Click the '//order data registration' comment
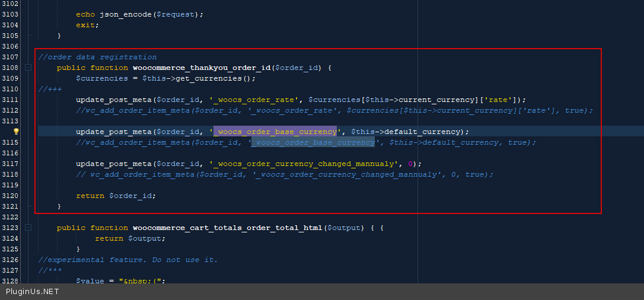Viewport: 644px width, 300px height. coord(97,57)
